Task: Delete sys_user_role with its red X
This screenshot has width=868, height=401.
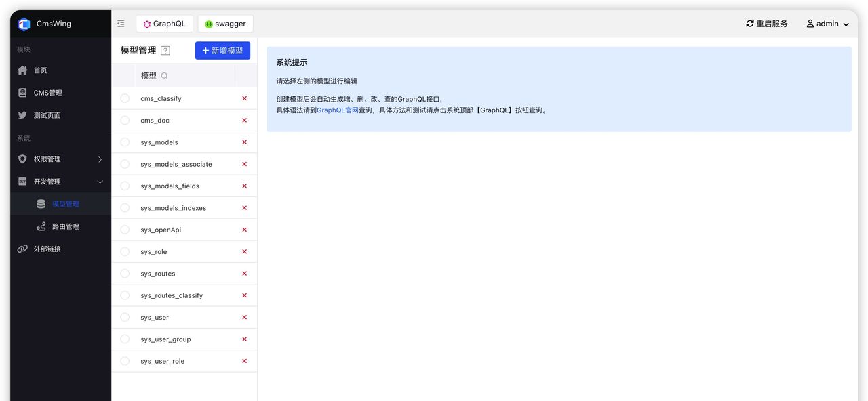Action: coord(245,361)
